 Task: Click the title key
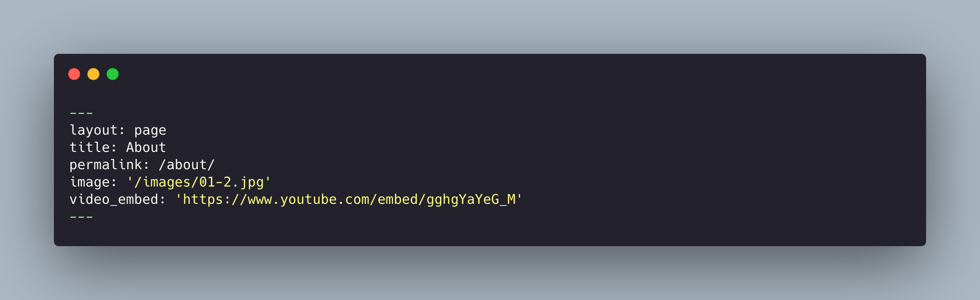pyautogui.click(x=90, y=148)
